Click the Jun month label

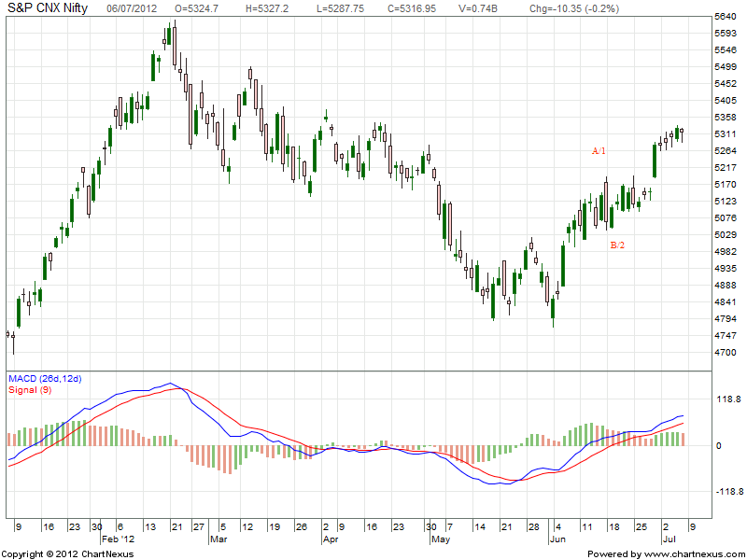[557, 539]
